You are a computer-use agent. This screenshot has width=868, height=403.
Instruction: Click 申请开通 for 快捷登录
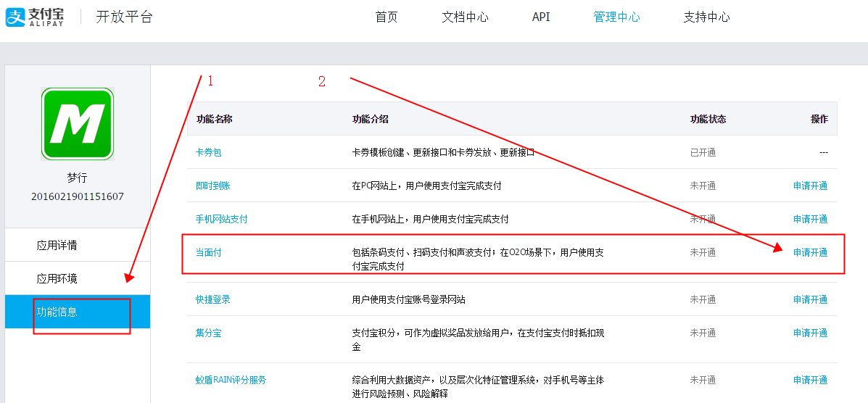[x=811, y=299]
